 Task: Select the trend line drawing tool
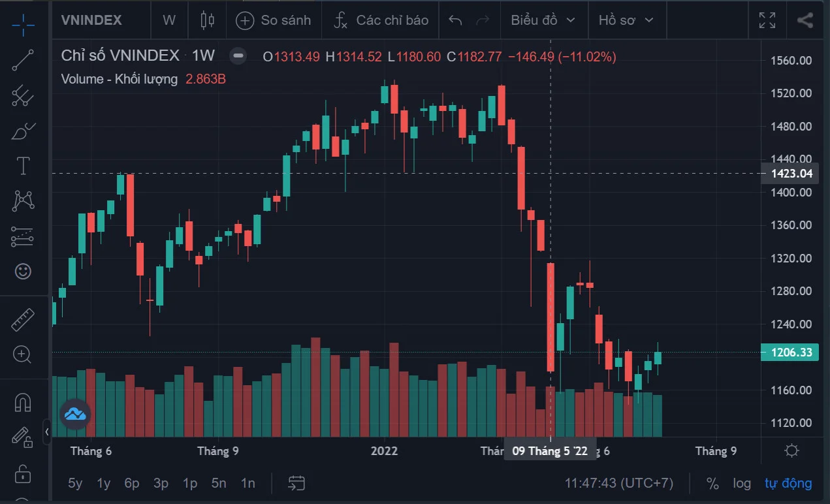23,60
